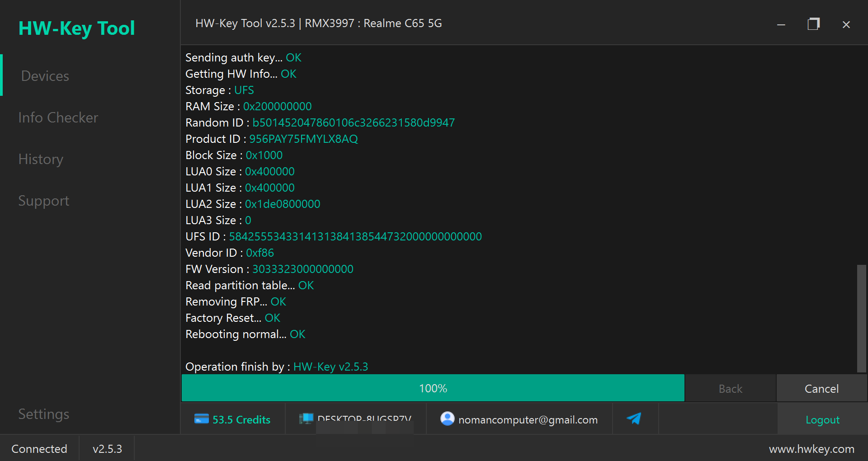Click the 100% progress bar

[433, 388]
